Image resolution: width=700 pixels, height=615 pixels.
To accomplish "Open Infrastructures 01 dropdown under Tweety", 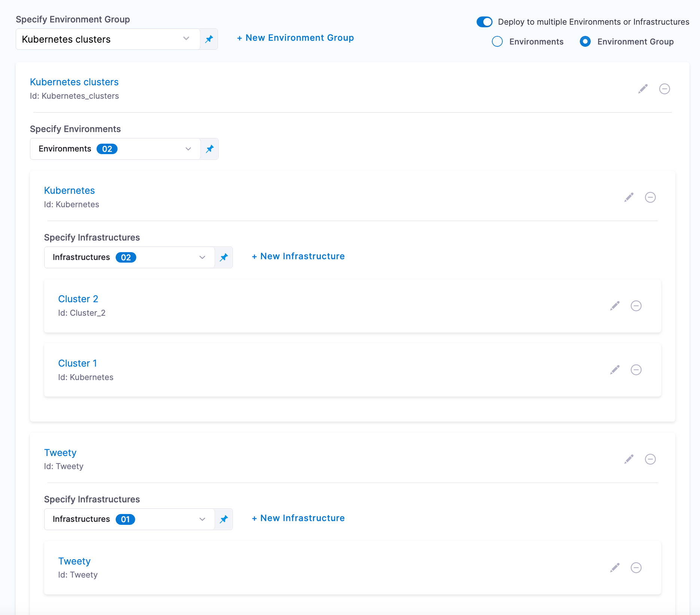I will pos(129,519).
